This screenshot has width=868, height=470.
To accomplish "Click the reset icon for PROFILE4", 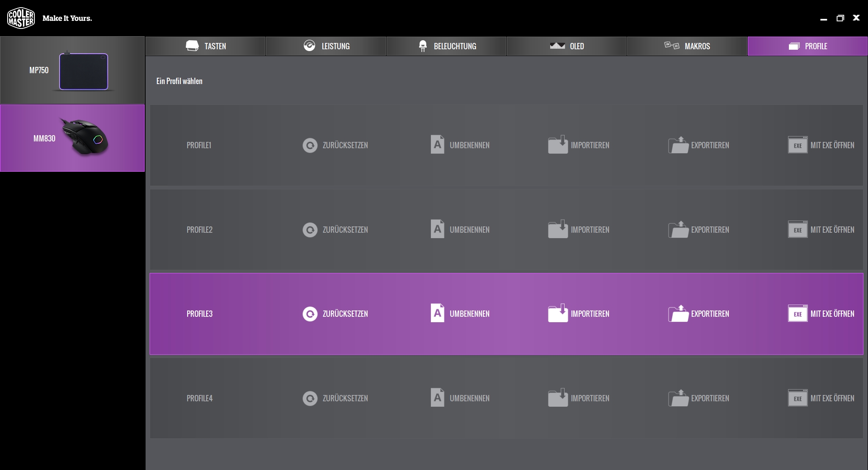I will tap(310, 398).
